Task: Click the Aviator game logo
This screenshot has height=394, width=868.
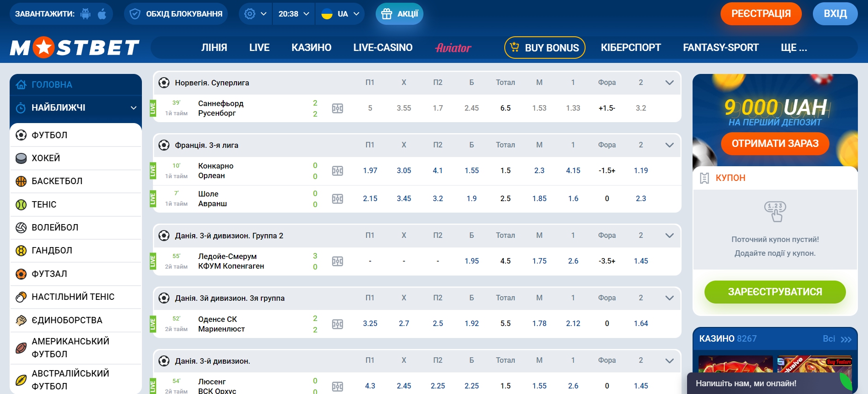Action: [x=453, y=48]
